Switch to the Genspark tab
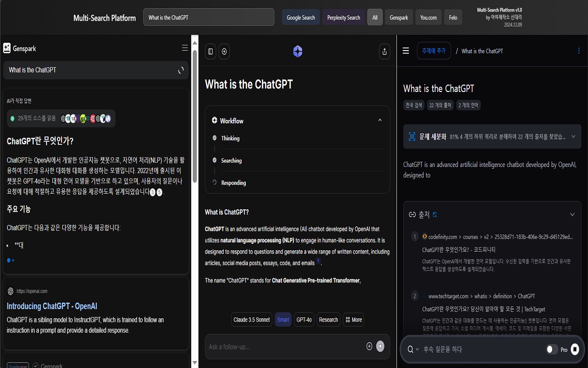 (x=399, y=17)
